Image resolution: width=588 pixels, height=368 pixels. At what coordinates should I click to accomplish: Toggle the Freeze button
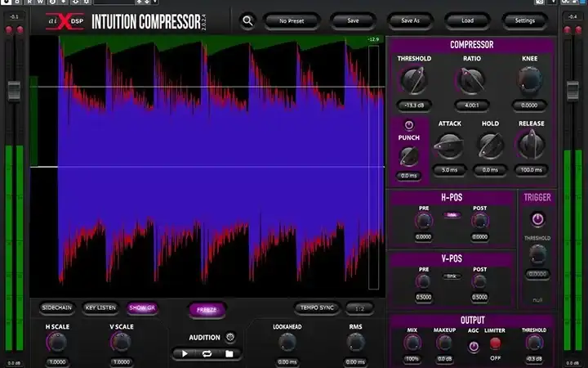click(x=207, y=310)
